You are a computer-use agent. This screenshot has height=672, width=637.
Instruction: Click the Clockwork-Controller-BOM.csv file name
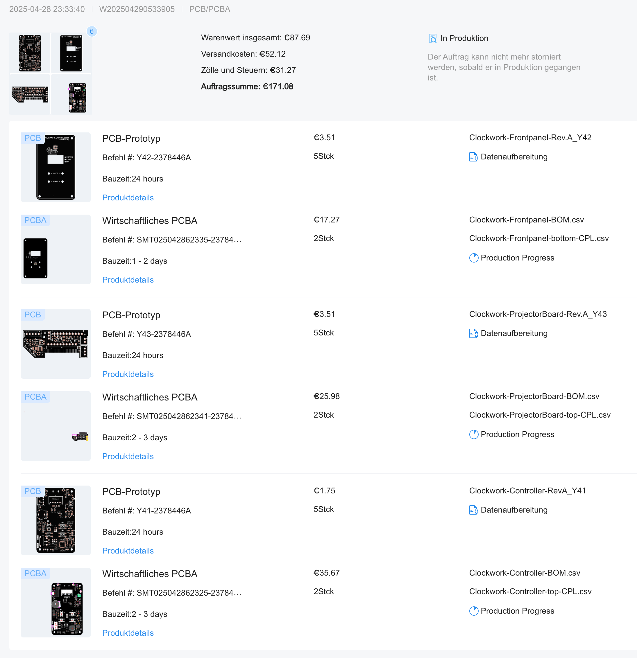pyautogui.click(x=525, y=573)
